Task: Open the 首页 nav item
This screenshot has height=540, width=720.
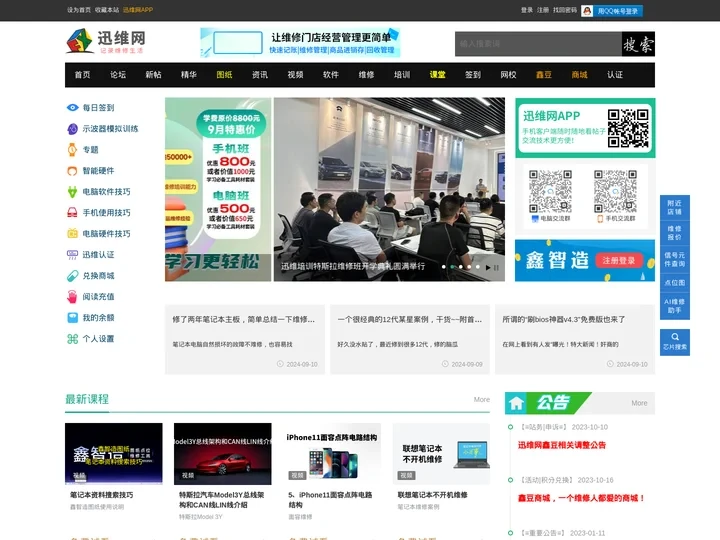Action: (x=83, y=75)
